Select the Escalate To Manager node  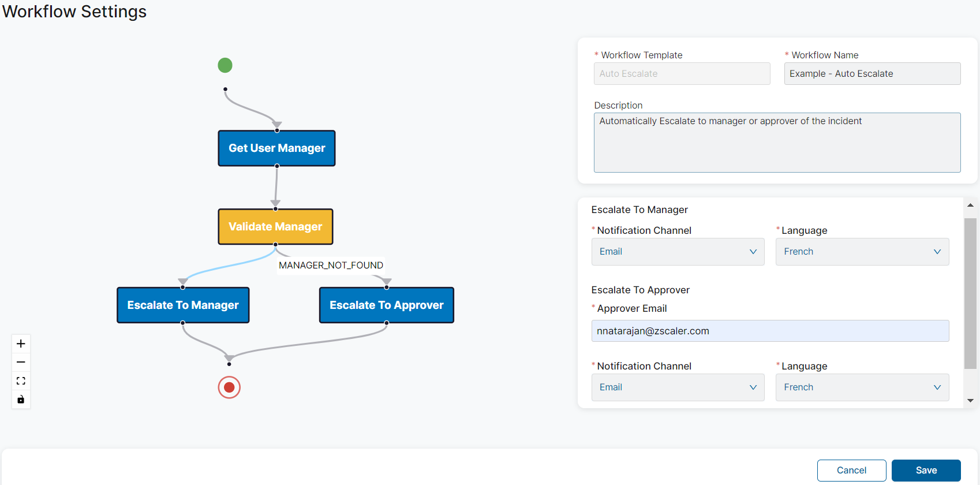point(183,305)
